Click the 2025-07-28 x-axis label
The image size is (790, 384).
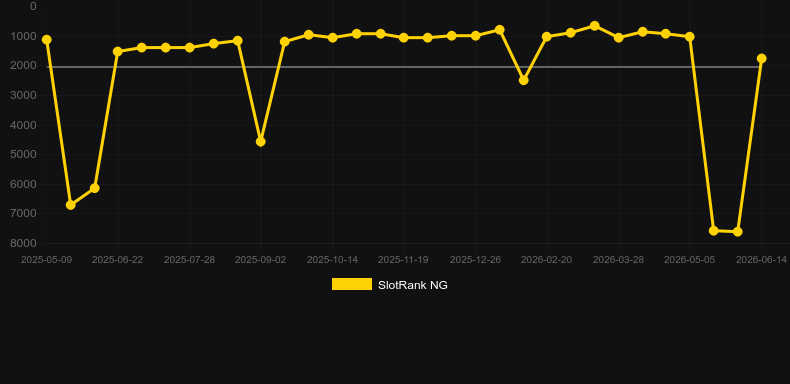(189, 260)
